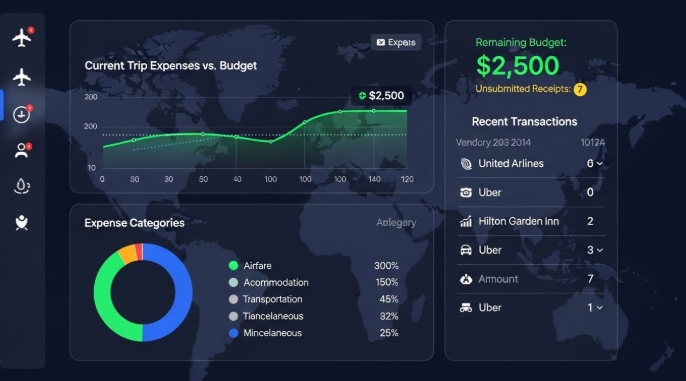Click the 45% Transportation value
Screen dimensions: 686x381
coord(389,299)
